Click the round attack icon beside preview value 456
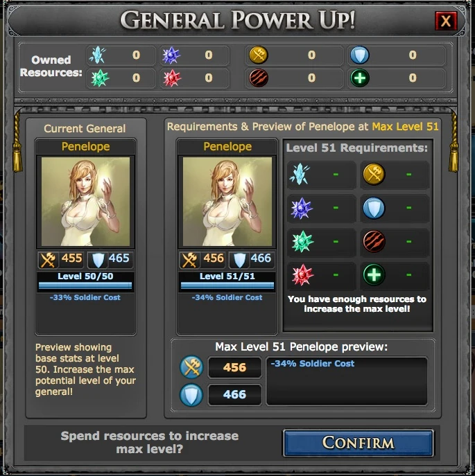 pyautogui.click(x=191, y=367)
